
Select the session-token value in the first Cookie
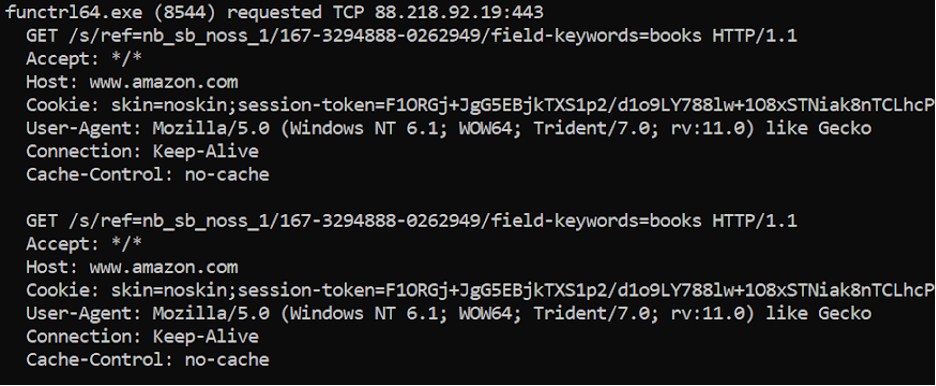tap(660, 106)
